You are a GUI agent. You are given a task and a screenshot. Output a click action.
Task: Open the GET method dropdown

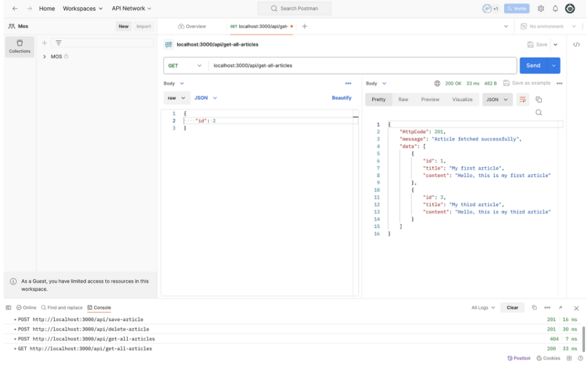click(x=185, y=66)
